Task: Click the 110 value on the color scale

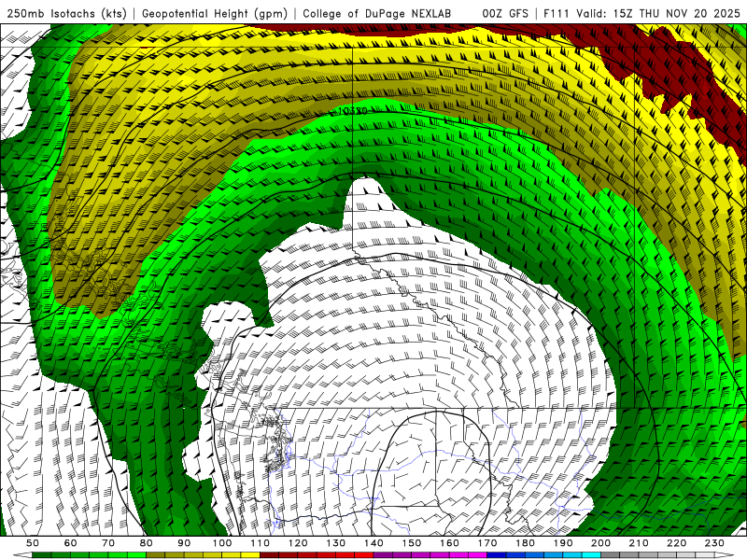Action: (x=261, y=543)
